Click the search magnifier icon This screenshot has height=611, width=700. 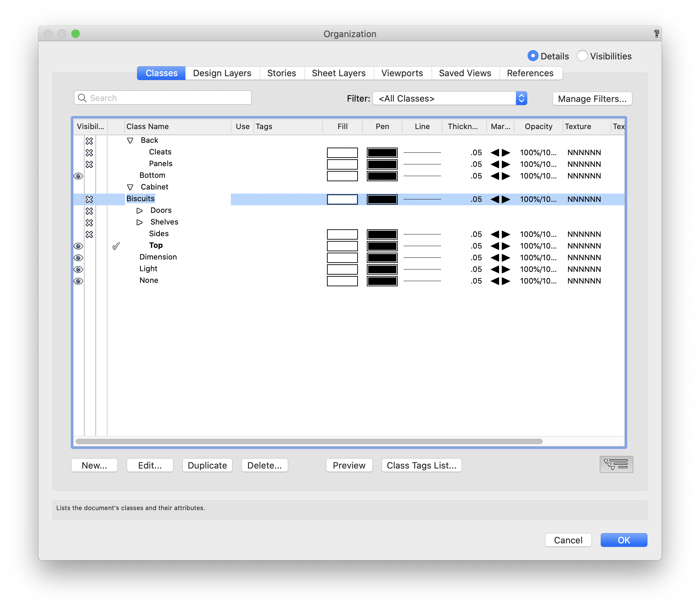tap(82, 98)
